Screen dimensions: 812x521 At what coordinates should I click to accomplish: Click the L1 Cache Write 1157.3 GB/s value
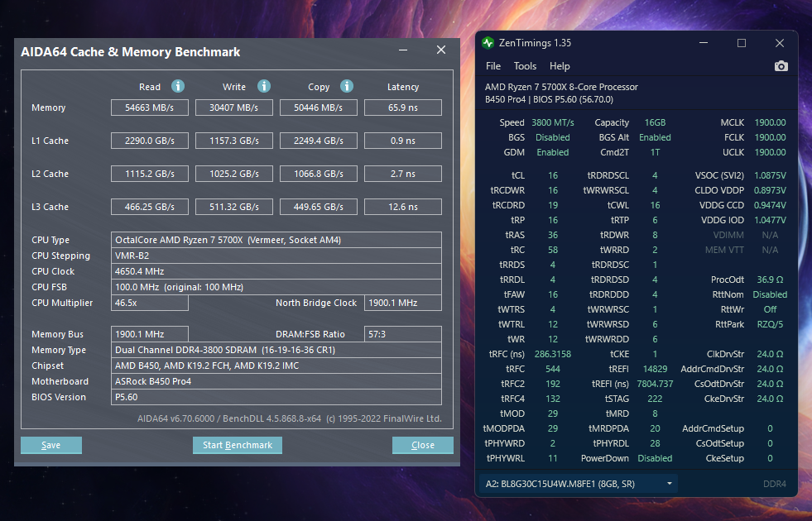[234, 141]
